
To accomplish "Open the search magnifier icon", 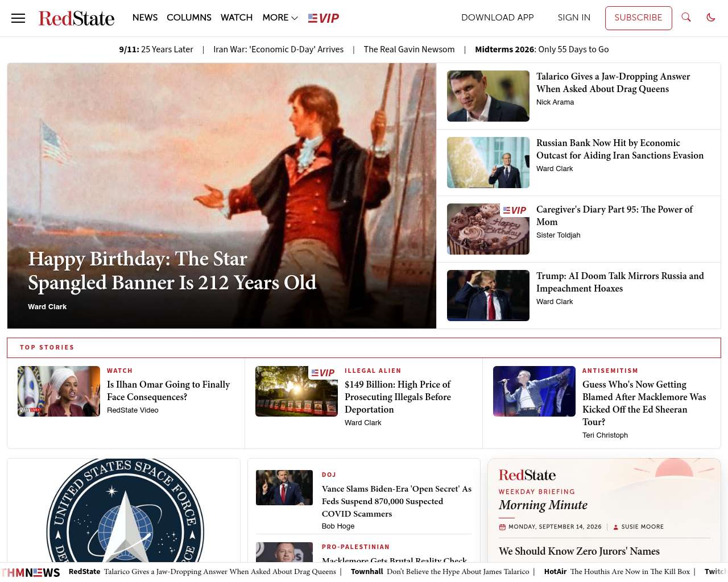I will coord(686,18).
